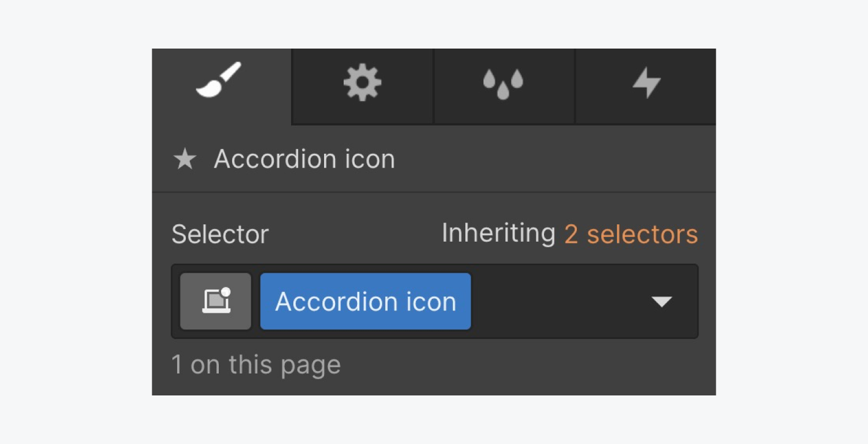Toggle the favorite star for Accordion icon
The width and height of the screenshot is (868, 444).
[184, 159]
